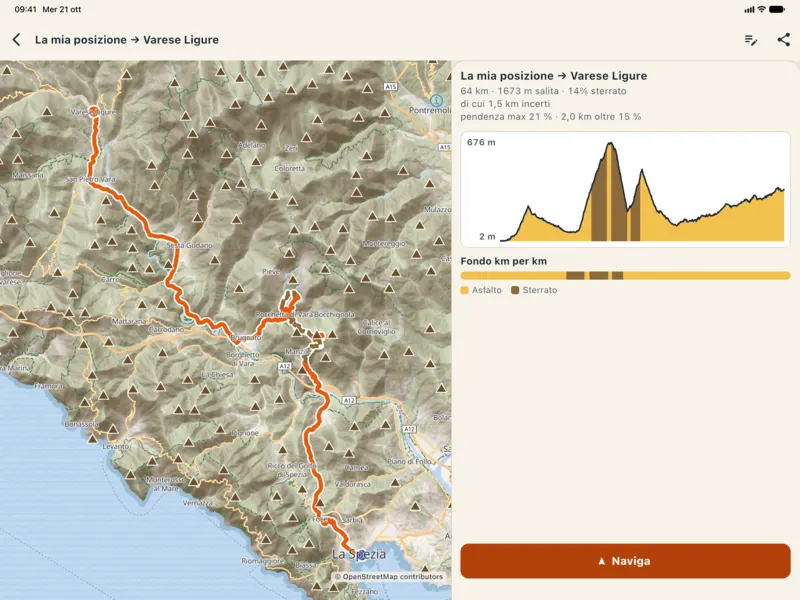Viewport: 800px width, 600px height.
Task: Tap the 'Riomaggiore' map label
Action: [262, 561]
